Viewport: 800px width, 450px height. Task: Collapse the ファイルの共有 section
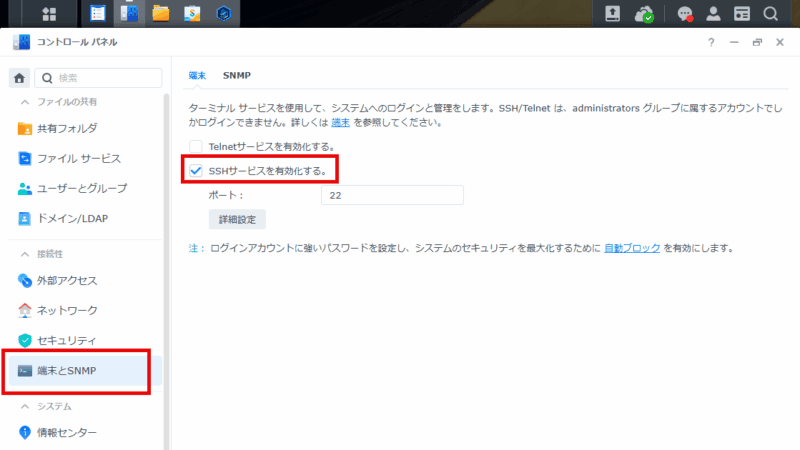24,102
